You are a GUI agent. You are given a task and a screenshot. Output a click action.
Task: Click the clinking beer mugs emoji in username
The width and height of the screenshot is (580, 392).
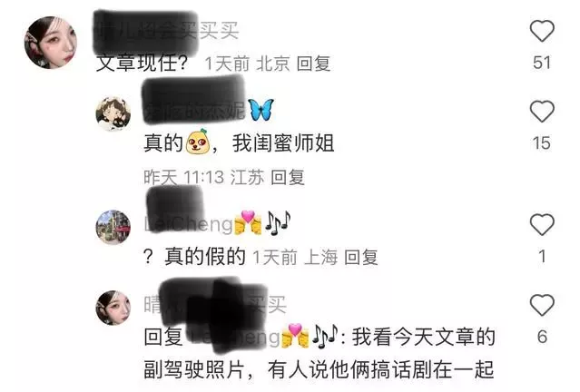(x=248, y=222)
